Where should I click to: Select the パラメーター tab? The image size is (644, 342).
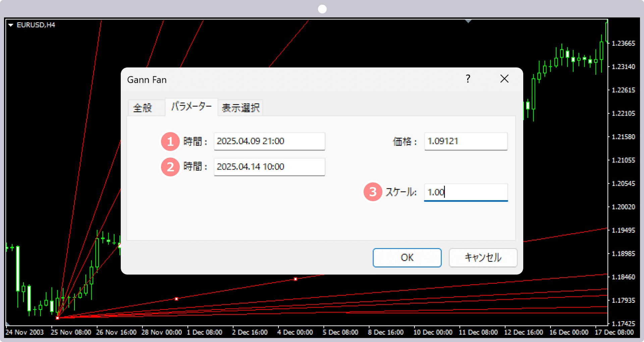[192, 107]
